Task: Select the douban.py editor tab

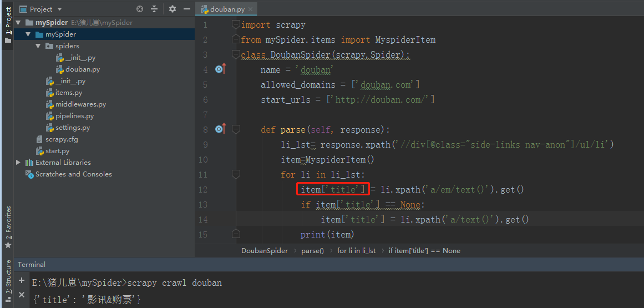Action: 227,9
